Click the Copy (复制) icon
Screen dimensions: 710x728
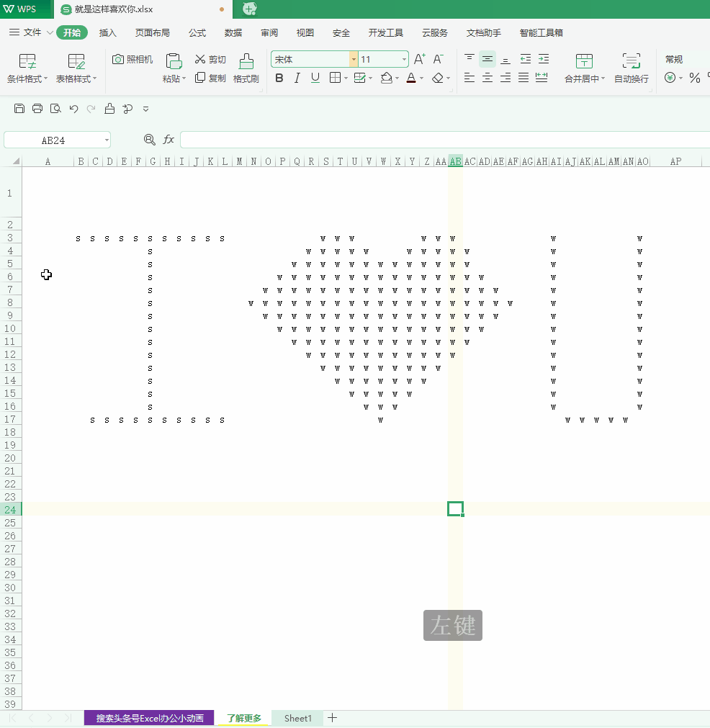click(200, 78)
